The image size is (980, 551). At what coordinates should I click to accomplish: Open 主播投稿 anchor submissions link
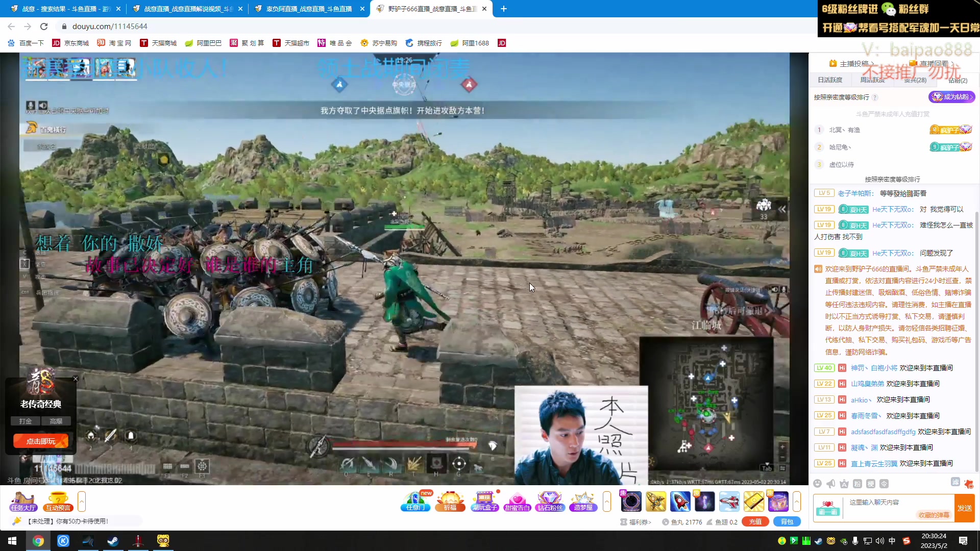[x=851, y=64]
